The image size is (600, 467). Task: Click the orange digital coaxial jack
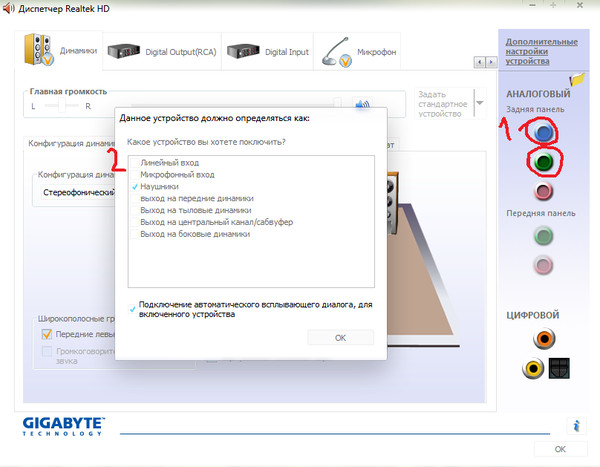[x=544, y=339]
